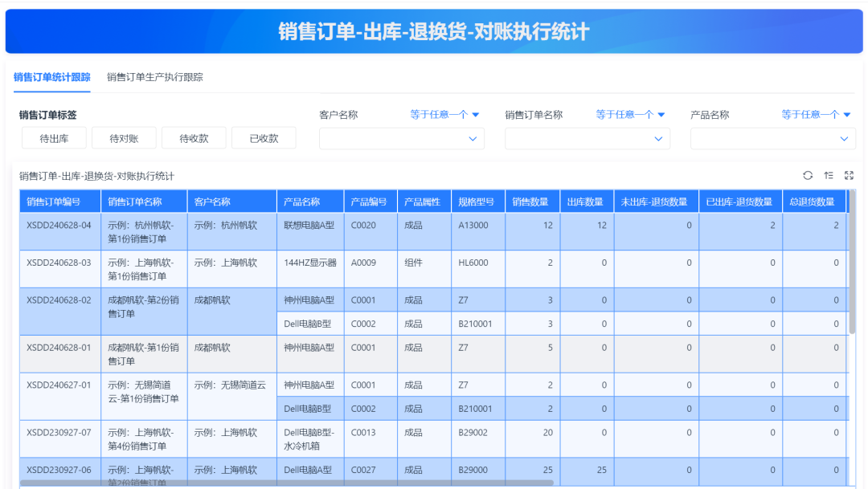Toggle the 待出库 order tag filter
Screen dimensions: 868x489
coord(54,138)
